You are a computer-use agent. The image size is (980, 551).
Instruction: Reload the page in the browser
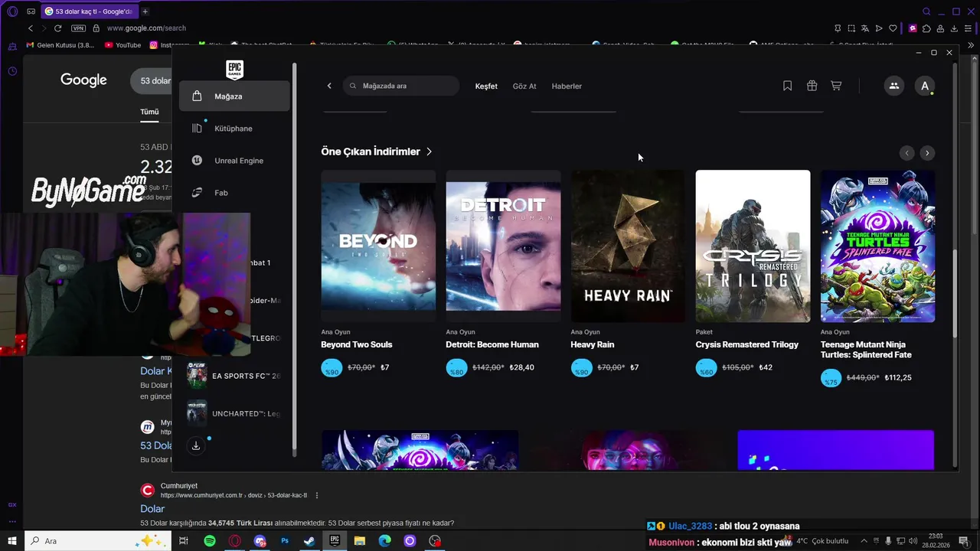coord(57,28)
